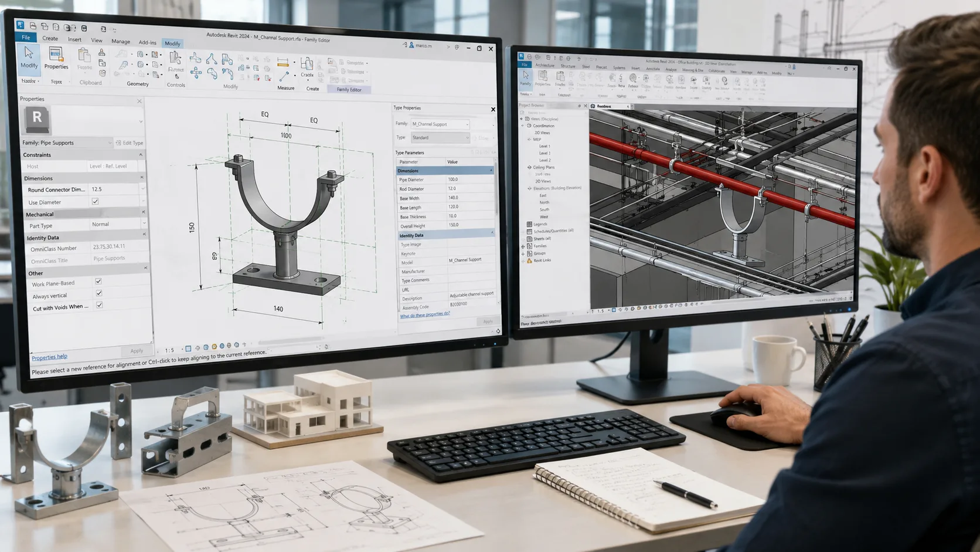The height and width of the screenshot is (552, 980).
Task: Click Round Connector Dimension value 12.5
Action: (x=114, y=189)
